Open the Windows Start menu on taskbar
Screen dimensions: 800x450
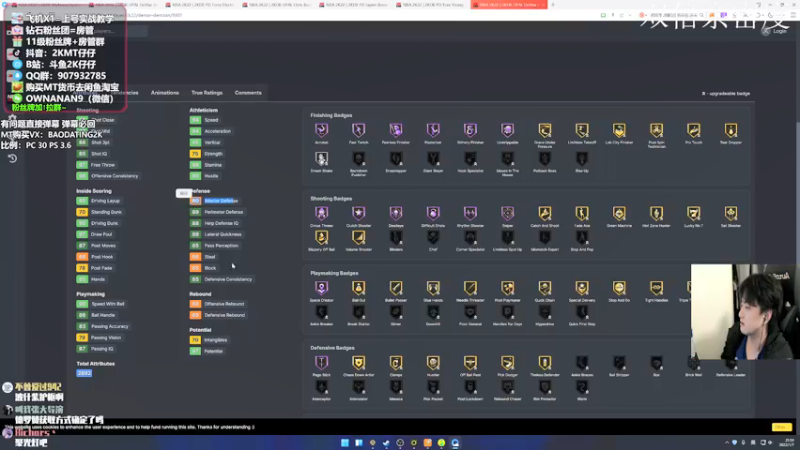[345, 443]
